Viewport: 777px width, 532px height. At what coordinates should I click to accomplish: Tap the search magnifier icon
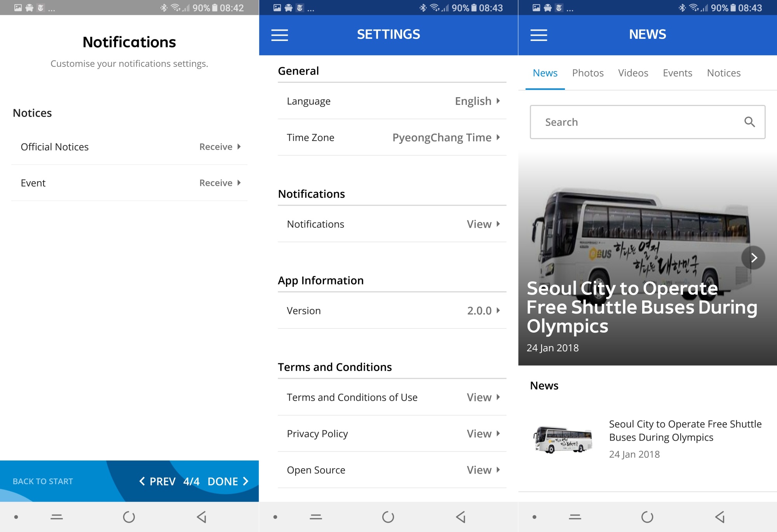click(749, 122)
